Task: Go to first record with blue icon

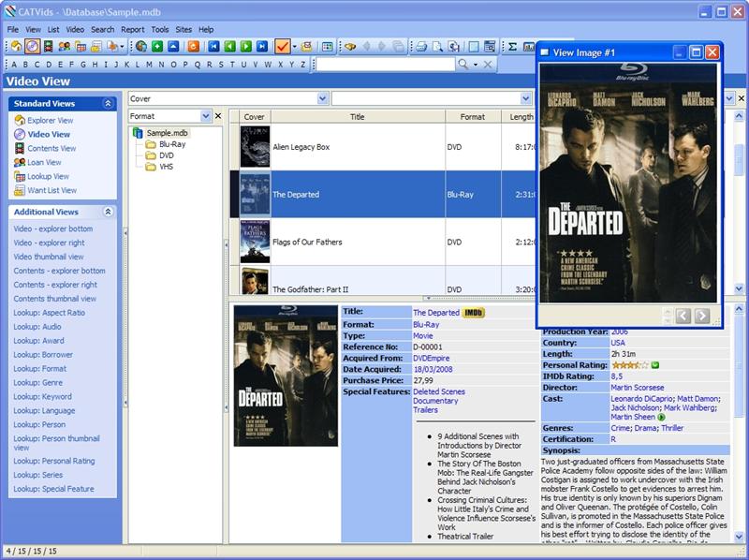Action: (213, 46)
